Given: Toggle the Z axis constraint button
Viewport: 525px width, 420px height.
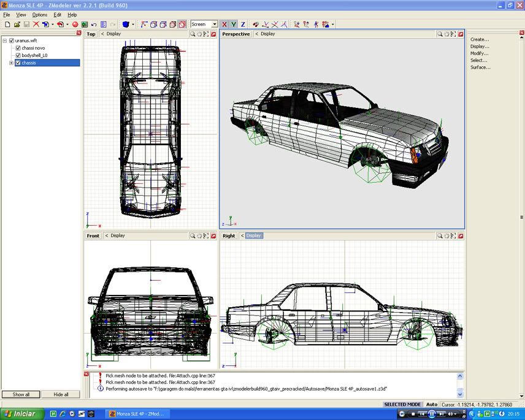Looking at the screenshot, I should (x=242, y=25).
